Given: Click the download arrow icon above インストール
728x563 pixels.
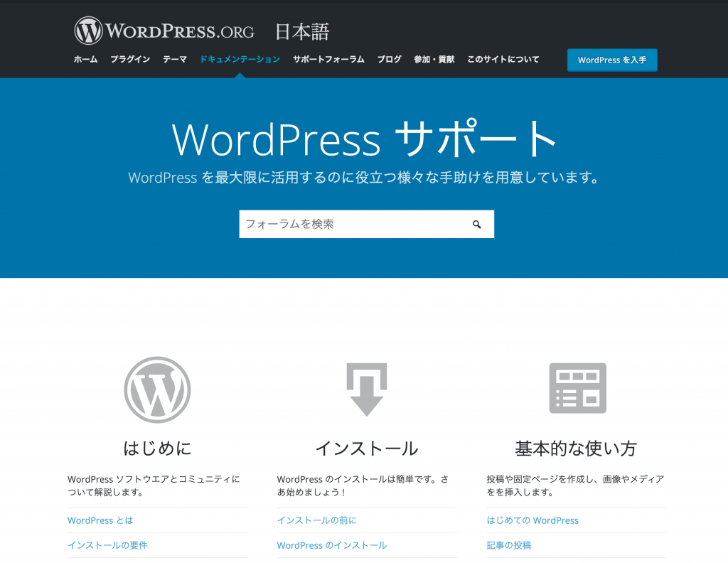Looking at the screenshot, I should (x=367, y=390).
